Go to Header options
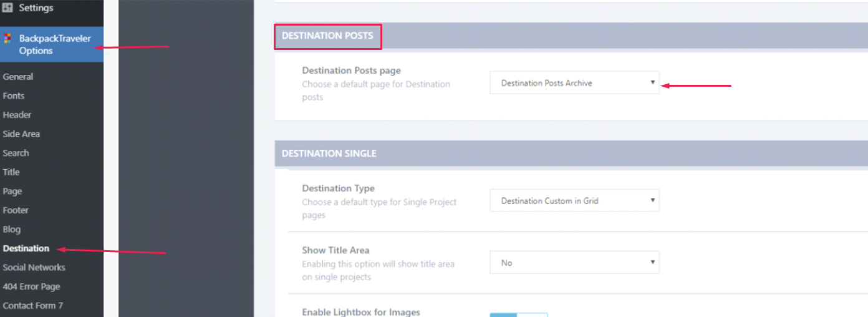The width and height of the screenshot is (868, 317). pyautogui.click(x=17, y=115)
